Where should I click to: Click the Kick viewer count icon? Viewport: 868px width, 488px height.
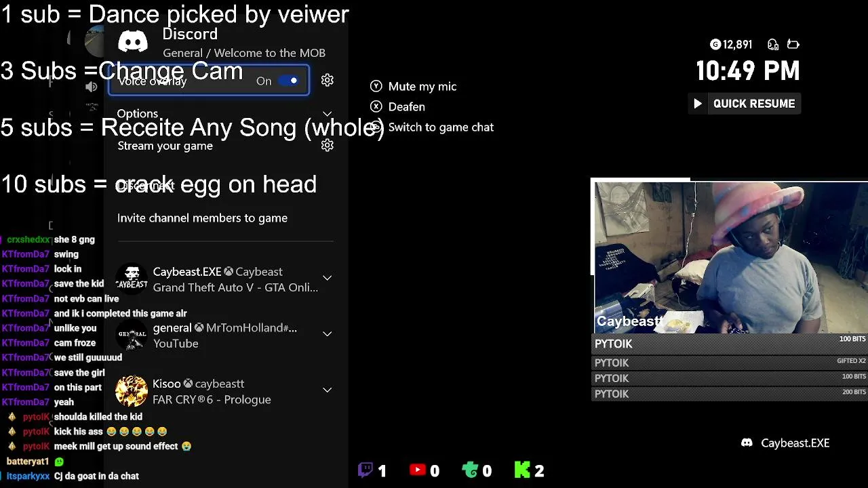tap(522, 470)
